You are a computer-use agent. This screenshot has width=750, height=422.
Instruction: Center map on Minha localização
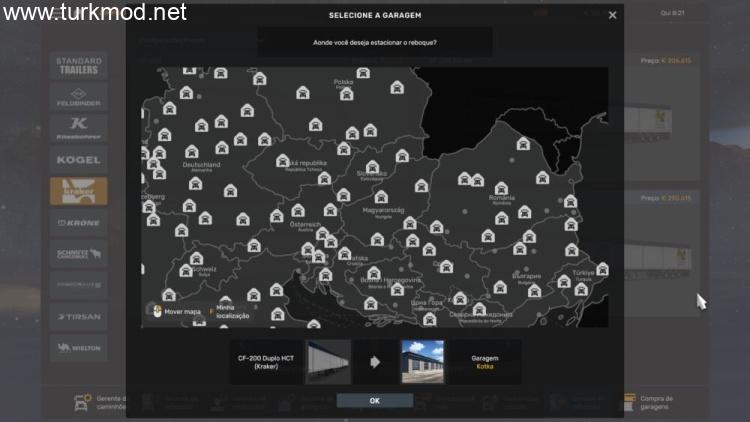[x=232, y=311]
